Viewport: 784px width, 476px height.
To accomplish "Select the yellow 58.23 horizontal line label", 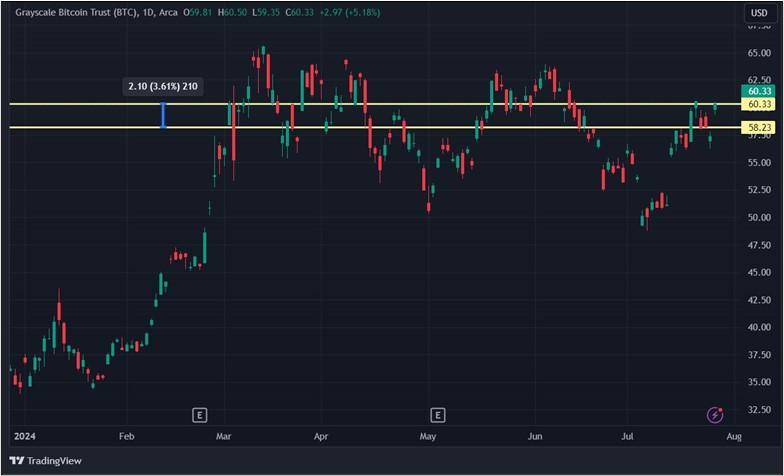I will (759, 128).
